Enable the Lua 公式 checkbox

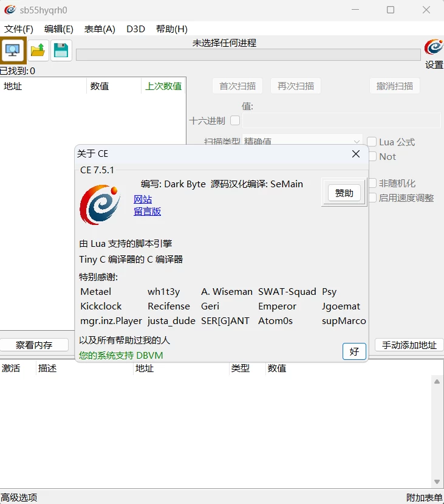(x=372, y=142)
